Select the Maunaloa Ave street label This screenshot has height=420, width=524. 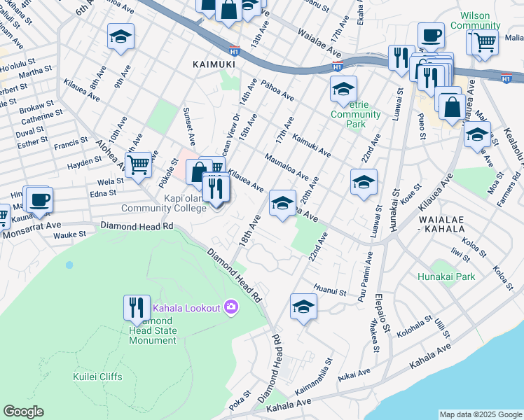click(287, 167)
